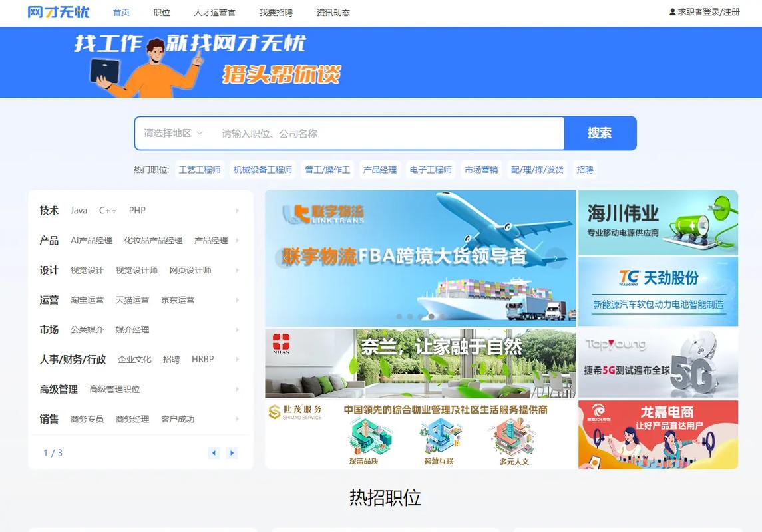The image size is (762, 532).
Task: Expand the 运营 category row arrow
Action: (237, 300)
